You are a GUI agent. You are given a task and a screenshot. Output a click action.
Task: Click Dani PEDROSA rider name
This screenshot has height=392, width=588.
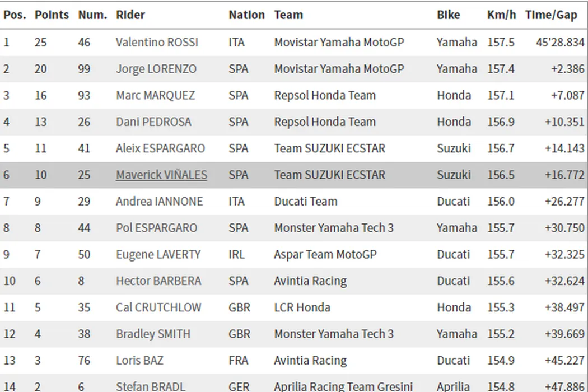point(153,122)
